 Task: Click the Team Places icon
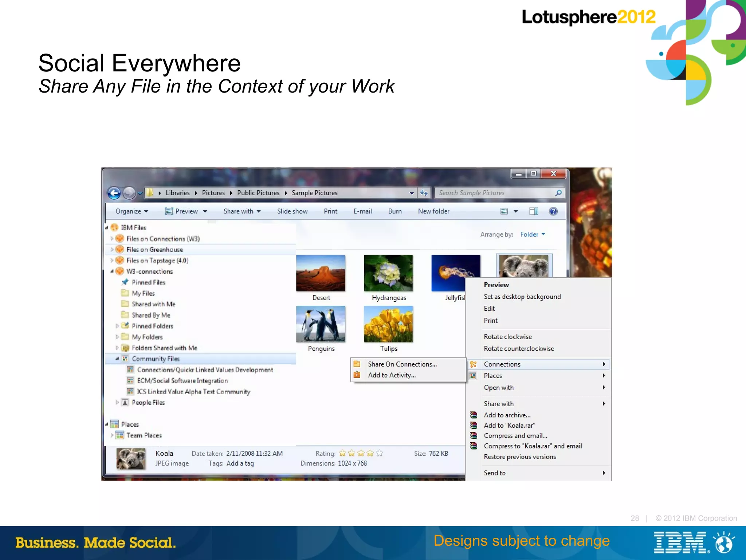[x=120, y=435]
